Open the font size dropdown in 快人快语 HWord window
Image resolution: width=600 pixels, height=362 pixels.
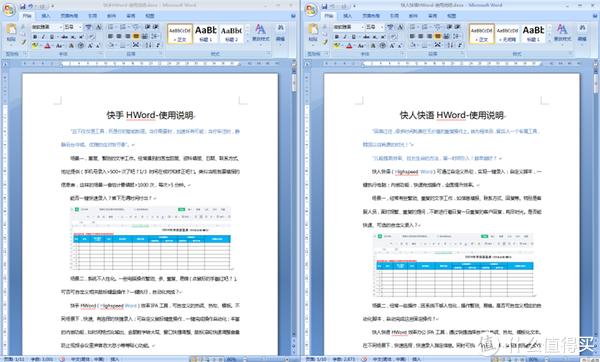[382, 27]
